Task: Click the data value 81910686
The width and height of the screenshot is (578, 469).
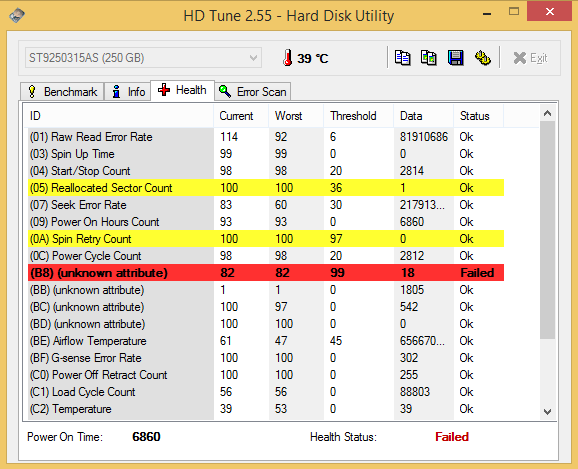Action: point(424,137)
